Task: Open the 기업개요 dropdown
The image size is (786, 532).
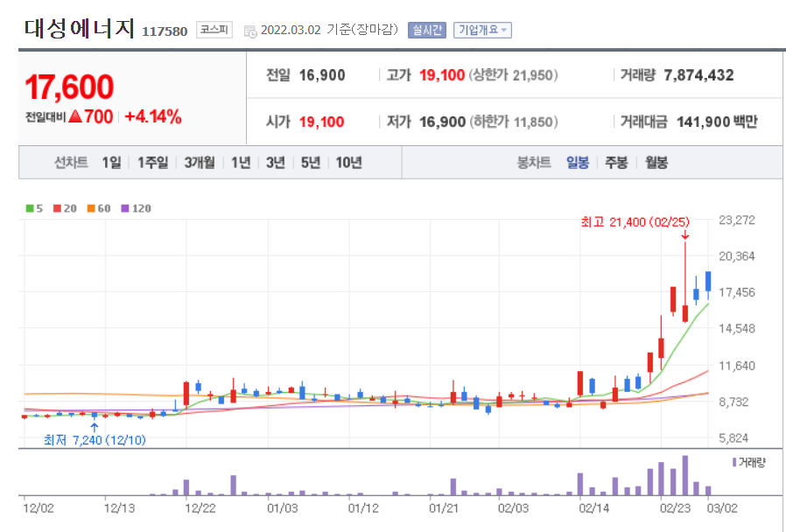Action: [482, 30]
